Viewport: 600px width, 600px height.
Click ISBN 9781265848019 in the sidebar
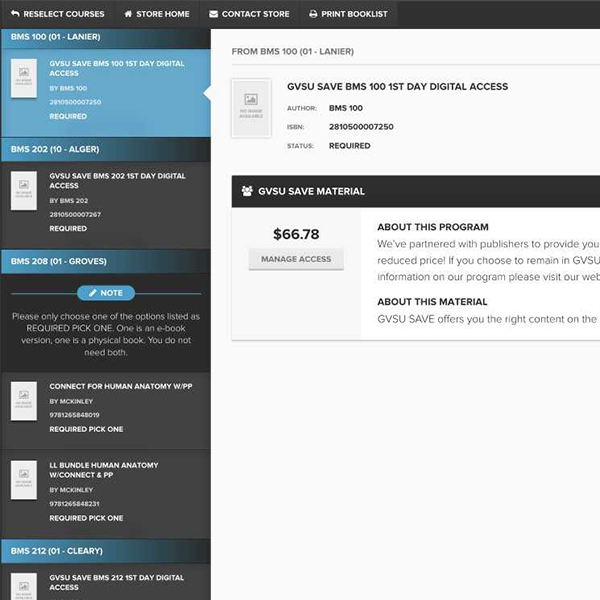(74, 415)
